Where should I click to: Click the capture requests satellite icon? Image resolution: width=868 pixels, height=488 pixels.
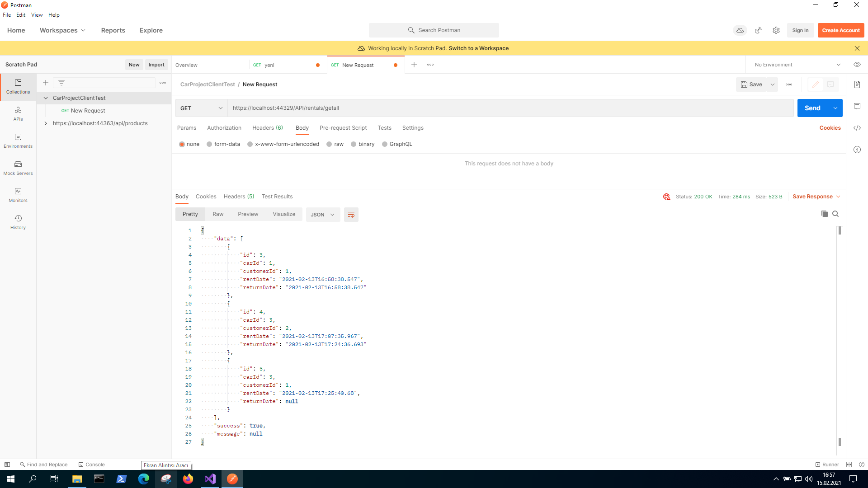tap(758, 30)
